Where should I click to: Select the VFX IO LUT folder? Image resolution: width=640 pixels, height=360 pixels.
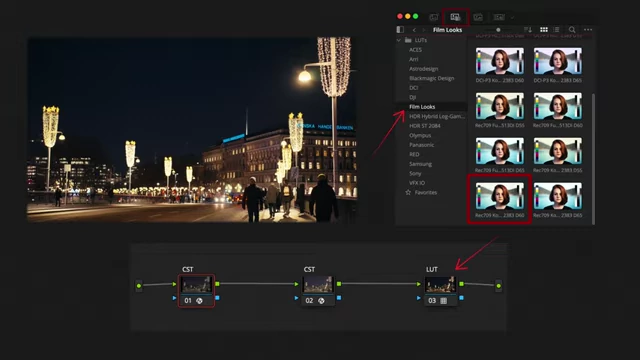pyautogui.click(x=417, y=183)
